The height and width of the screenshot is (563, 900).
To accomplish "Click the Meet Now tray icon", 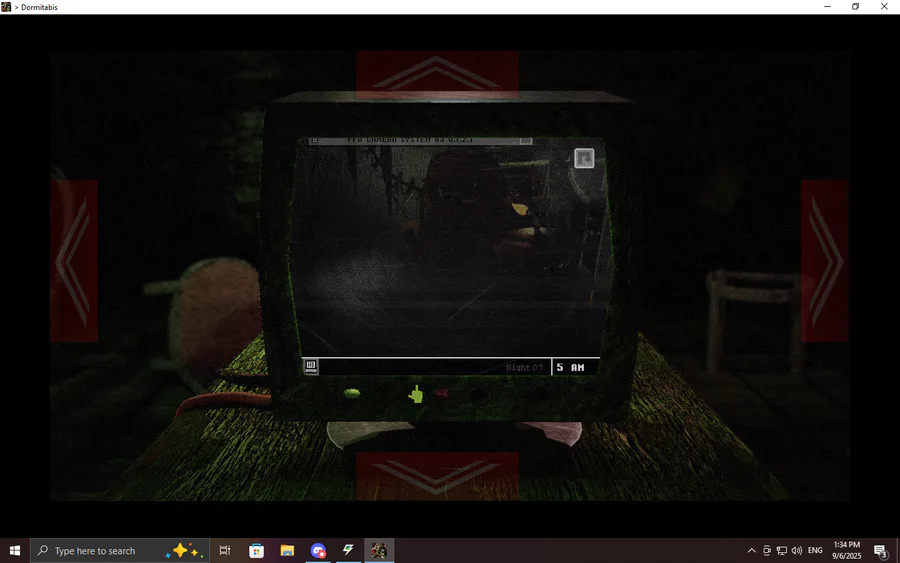I will tap(767, 550).
